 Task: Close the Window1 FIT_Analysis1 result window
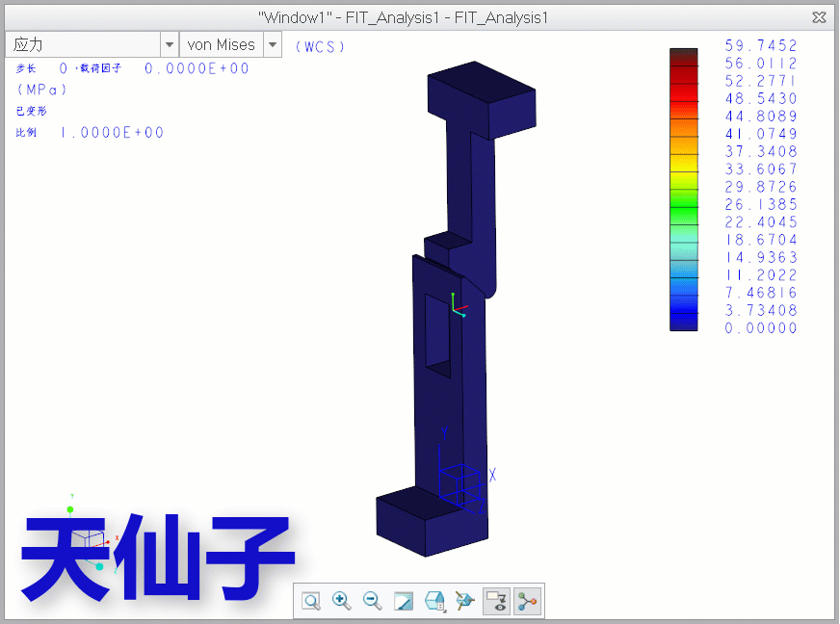click(819, 17)
